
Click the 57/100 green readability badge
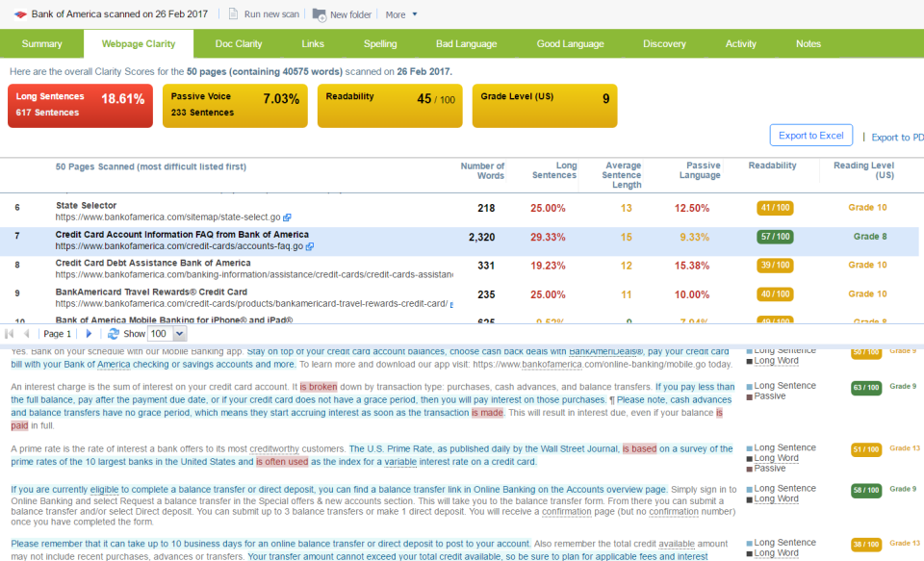(775, 237)
